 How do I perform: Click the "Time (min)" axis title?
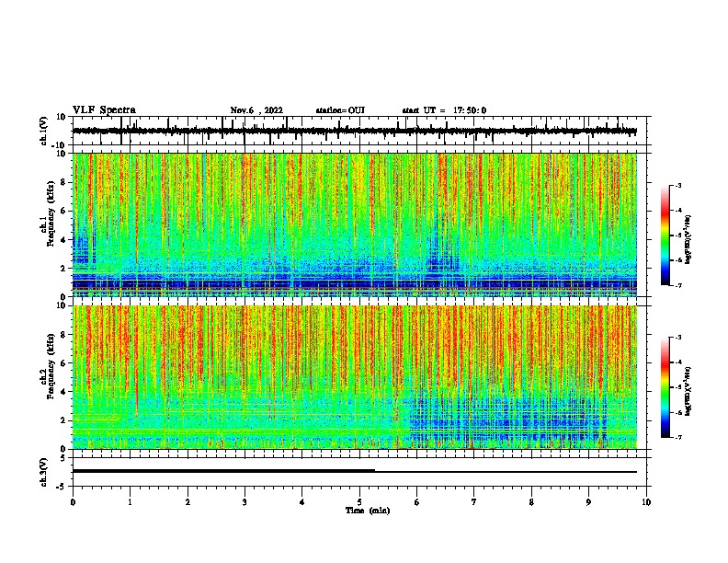pyautogui.click(x=368, y=511)
